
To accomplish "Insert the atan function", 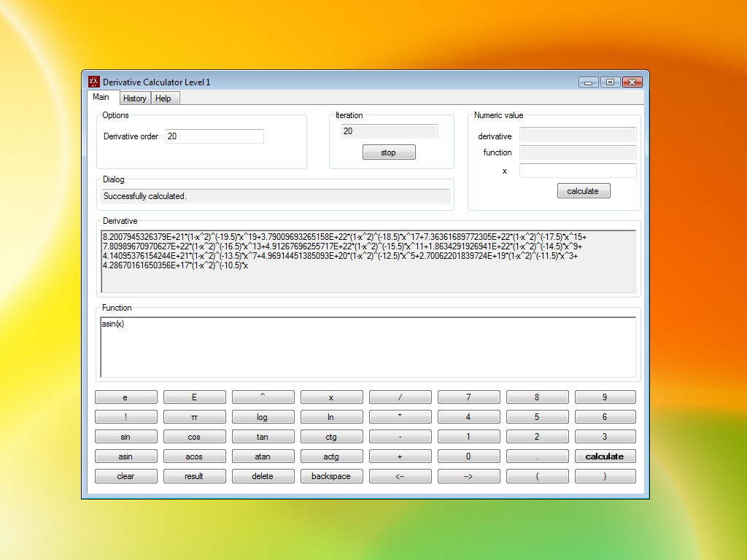I will [x=263, y=456].
